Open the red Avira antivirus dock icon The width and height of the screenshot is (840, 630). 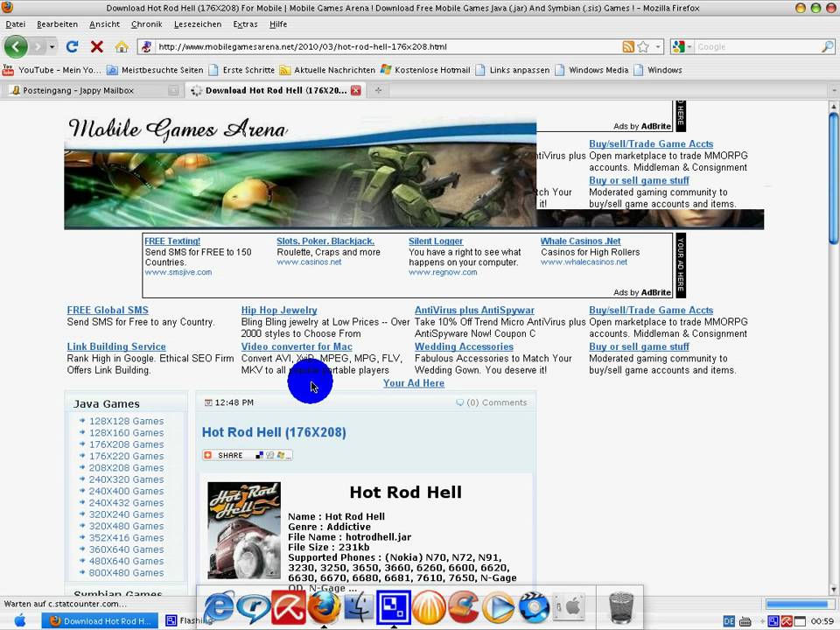point(288,607)
